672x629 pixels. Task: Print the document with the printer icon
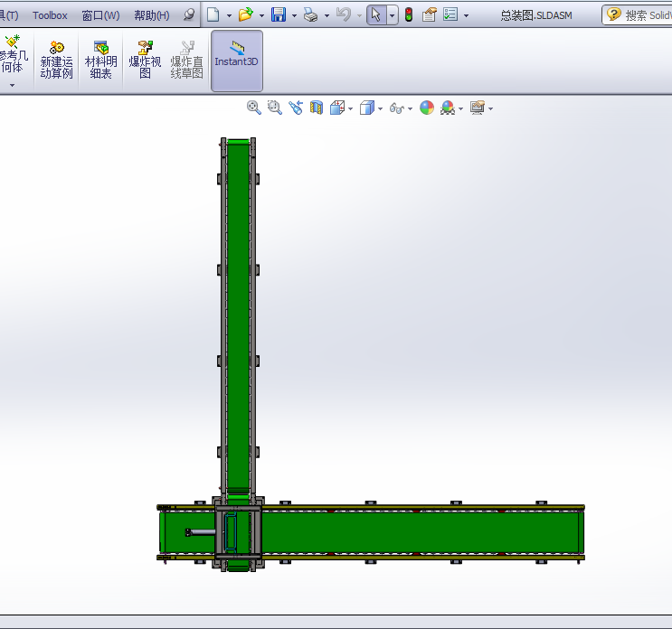pyautogui.click(x=311, y=15)
